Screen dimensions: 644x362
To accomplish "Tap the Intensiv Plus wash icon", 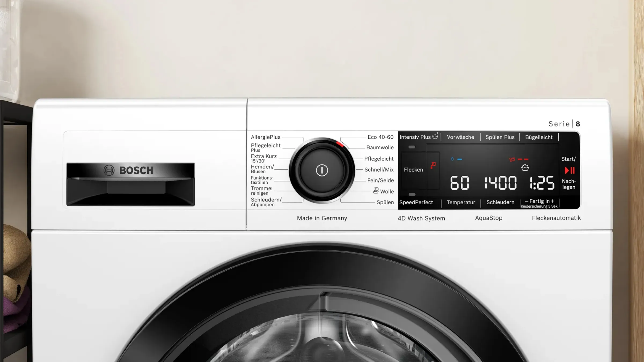I will point(435,136).
